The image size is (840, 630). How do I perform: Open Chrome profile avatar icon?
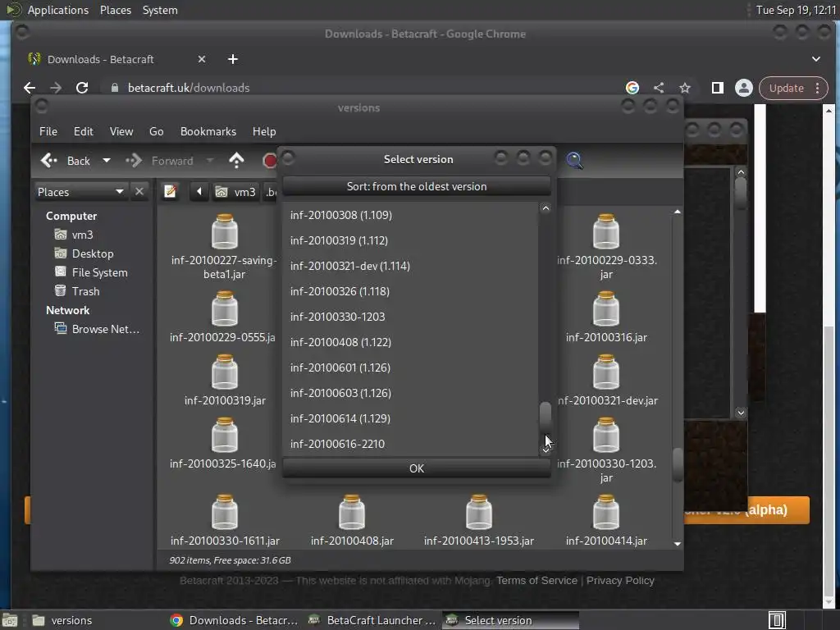click(743, 88)
